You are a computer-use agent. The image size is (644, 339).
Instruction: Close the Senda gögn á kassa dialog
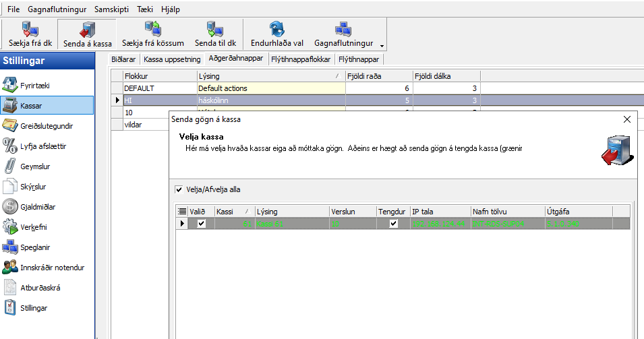[626, 119]
